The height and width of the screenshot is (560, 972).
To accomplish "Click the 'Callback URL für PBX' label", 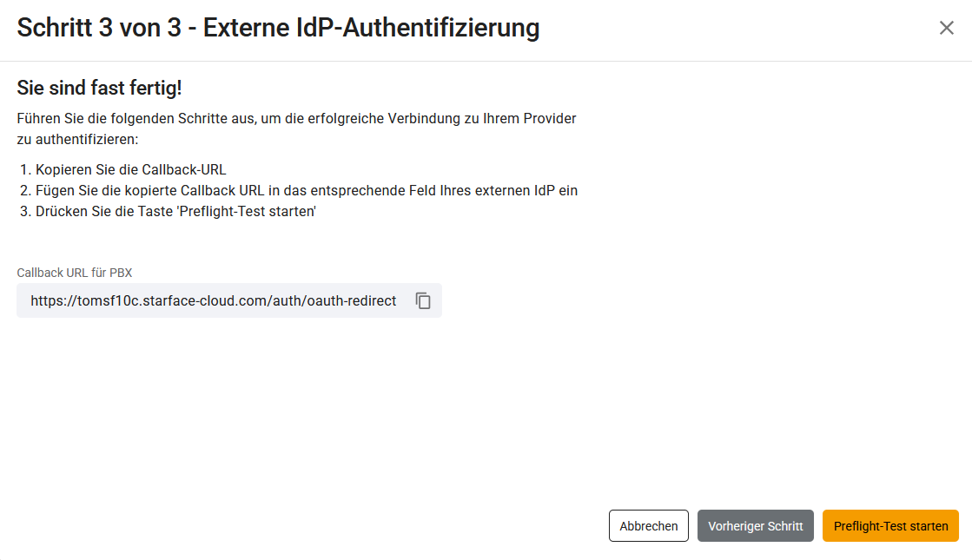I will tap(75, 273).
